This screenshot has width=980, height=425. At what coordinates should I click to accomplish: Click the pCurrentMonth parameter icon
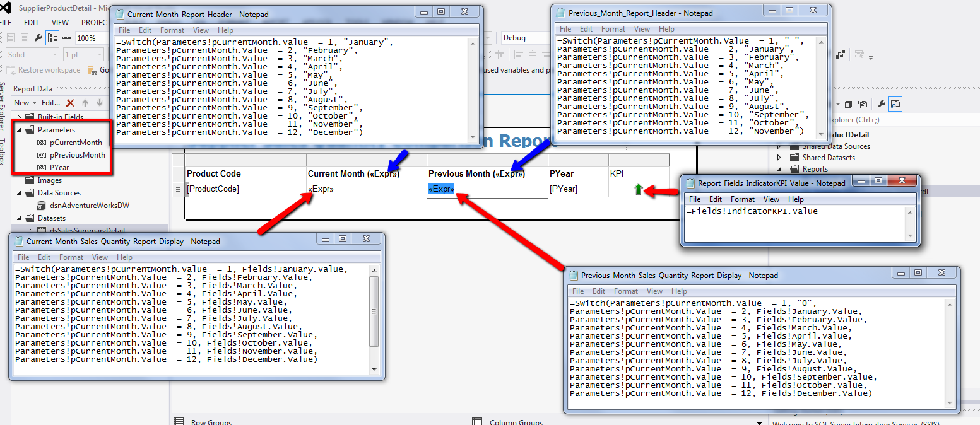tap(42, 143)
